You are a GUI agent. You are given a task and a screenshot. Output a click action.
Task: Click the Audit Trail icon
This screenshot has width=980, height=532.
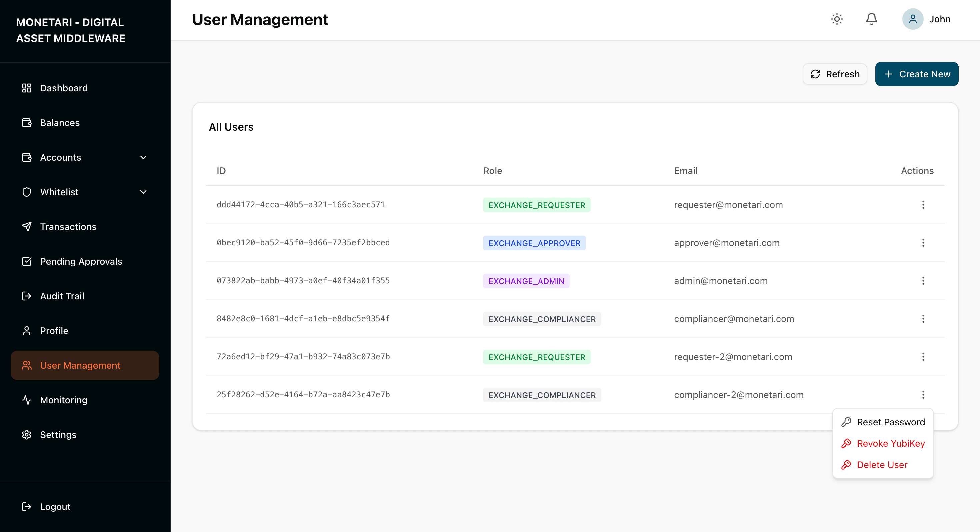click(x=27, y=296)
